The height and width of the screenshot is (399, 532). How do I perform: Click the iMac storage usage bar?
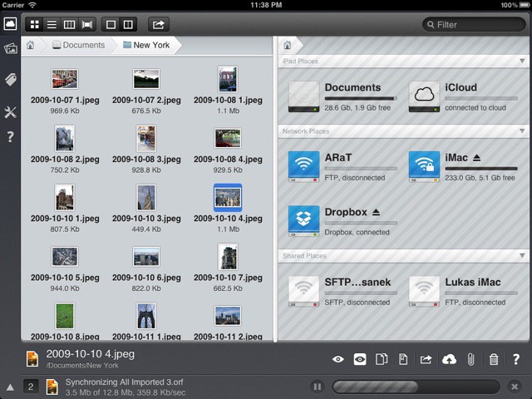tap(481, 168)
